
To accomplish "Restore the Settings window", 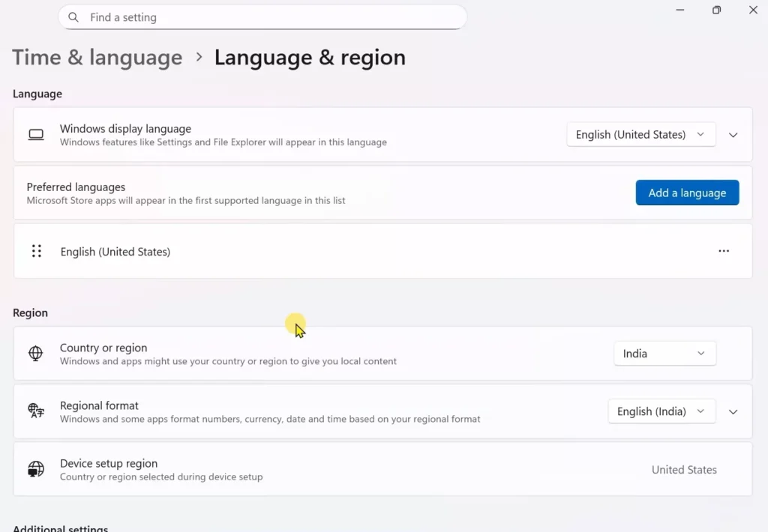I will click(x=716, y=10).
